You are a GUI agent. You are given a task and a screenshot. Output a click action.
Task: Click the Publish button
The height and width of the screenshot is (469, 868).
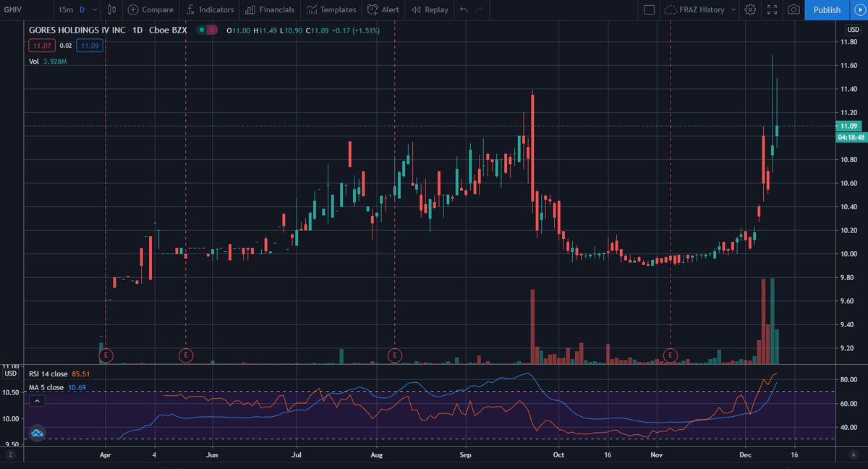pos(826,9)
